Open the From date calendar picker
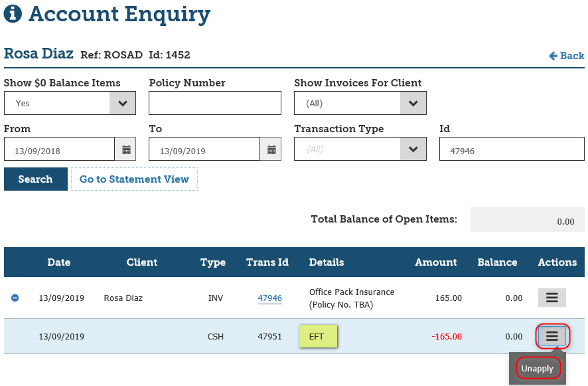588x386 pixels. [x=126, y=150]
